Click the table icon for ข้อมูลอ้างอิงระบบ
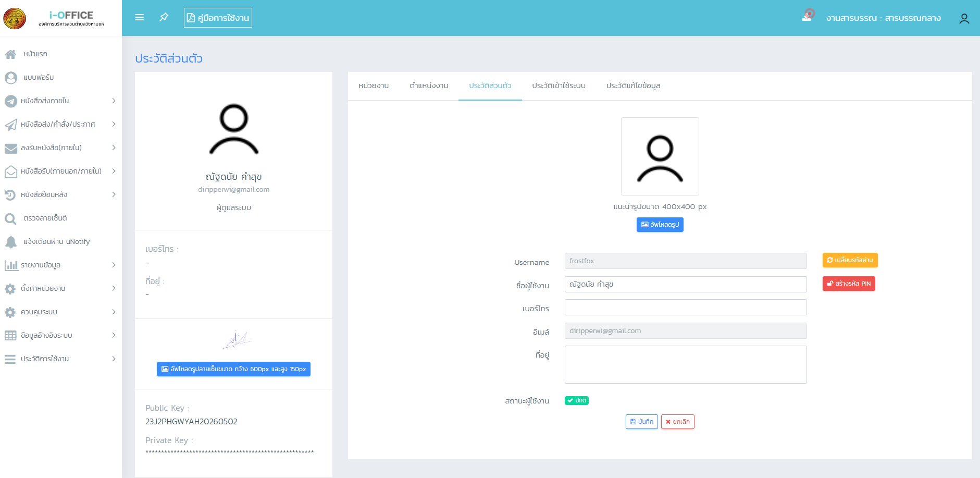This screenshot has width=980, height=478. 10,336
